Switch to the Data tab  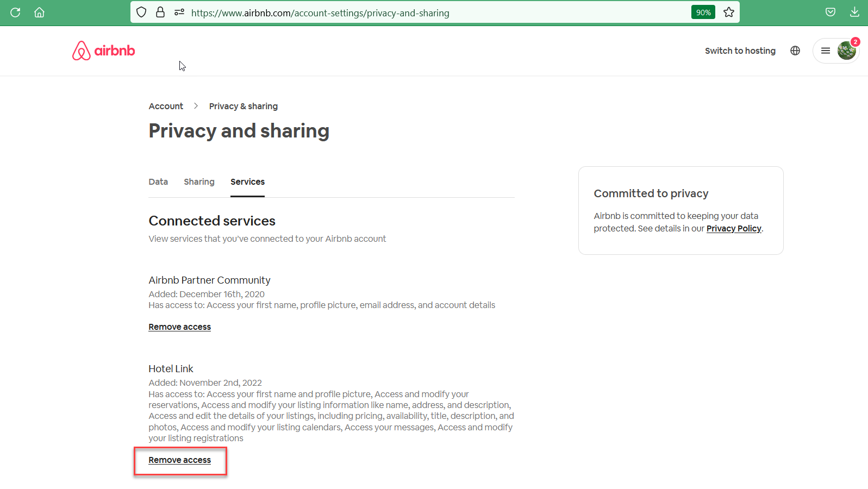158,181
